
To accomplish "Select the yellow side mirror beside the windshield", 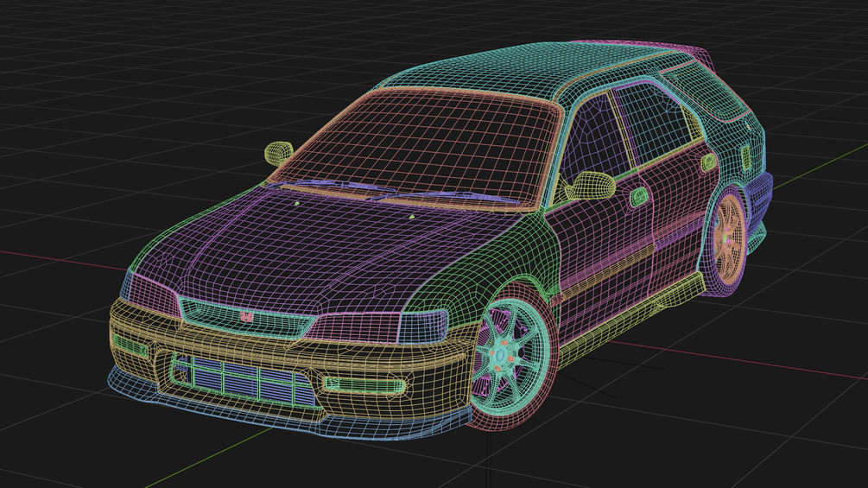I will (278, 153).
